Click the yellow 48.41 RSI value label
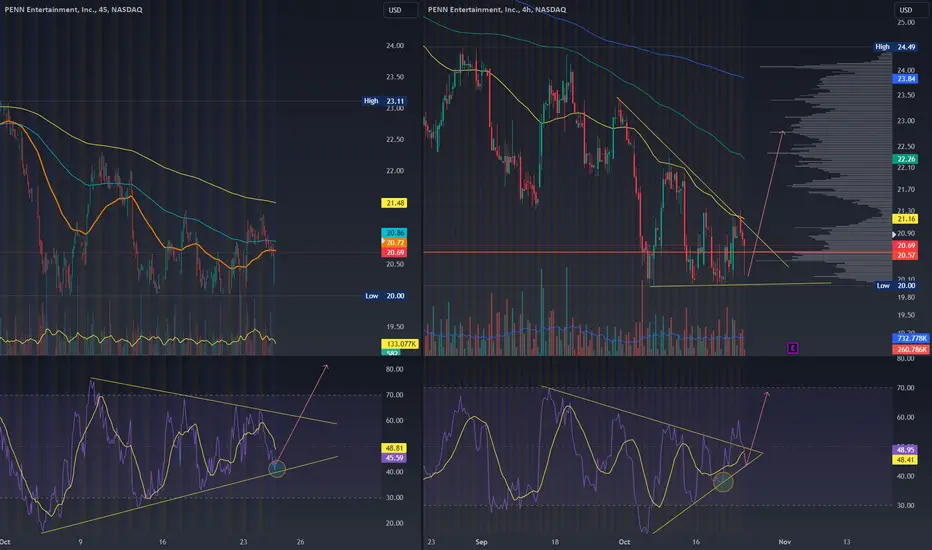Image resolution: width=932 pixels, height=550 pixels. (x=905, y=460)
